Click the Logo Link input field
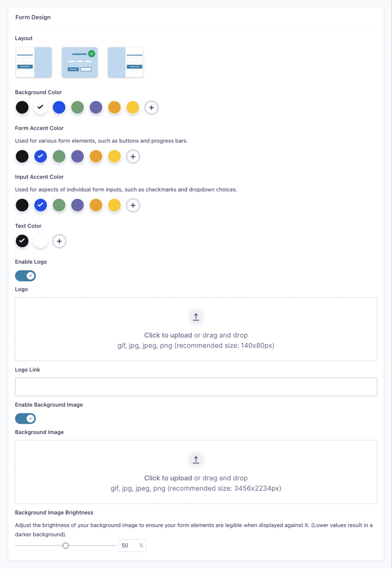The width and height of the screenshot is (392, 569). pyautogui.click(x=196, y=386)
